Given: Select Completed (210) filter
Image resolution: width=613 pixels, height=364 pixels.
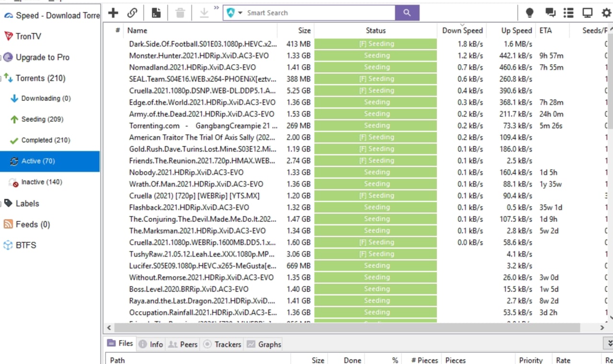Looking at the screenshot, I should (45, 140).
